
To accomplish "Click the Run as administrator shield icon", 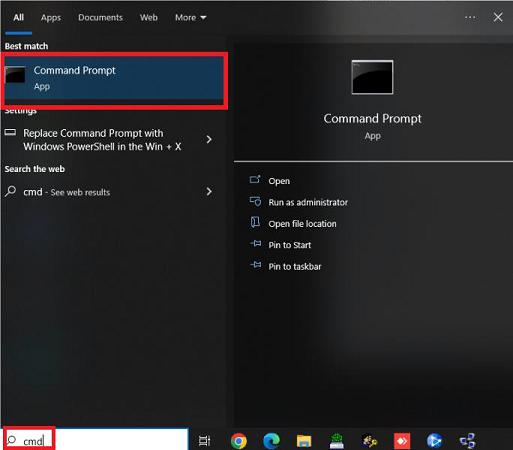I will click(255, 201).
